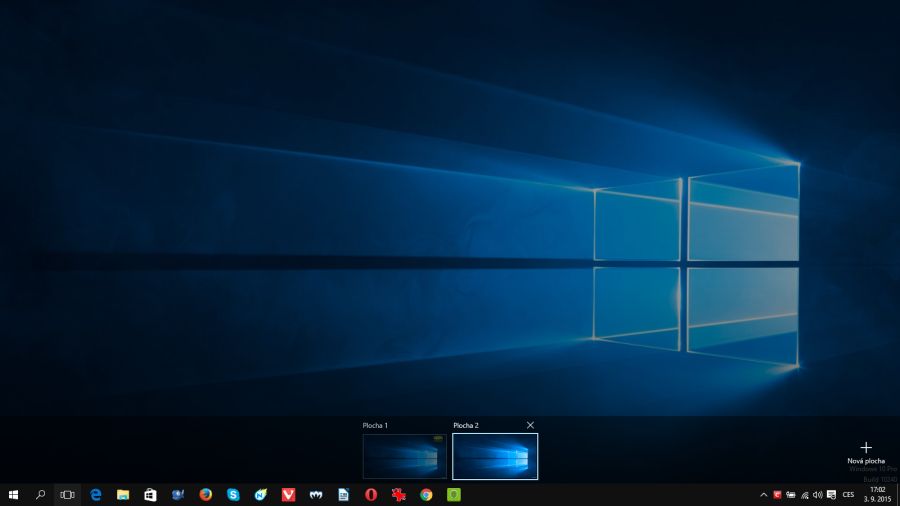
Task: Open the volume speaker tray icon
Action: pyautogui.click(x=817, y=495)
